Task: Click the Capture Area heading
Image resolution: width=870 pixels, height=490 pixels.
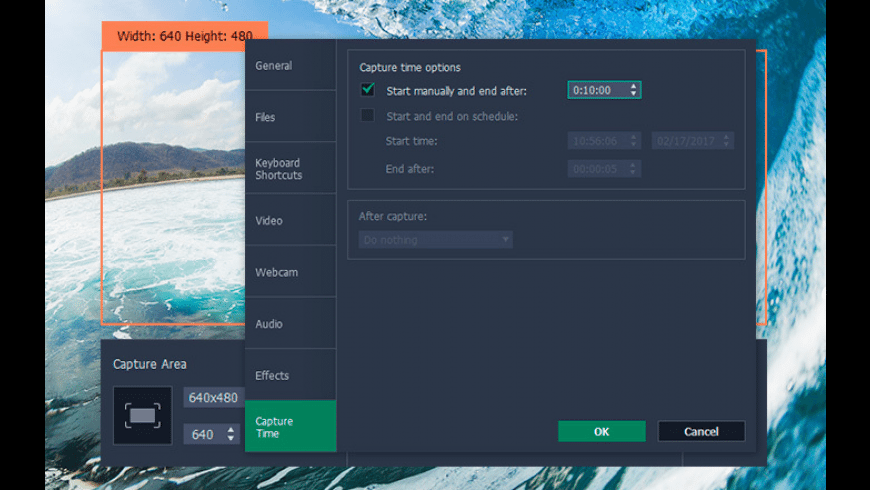Action: 150,364
